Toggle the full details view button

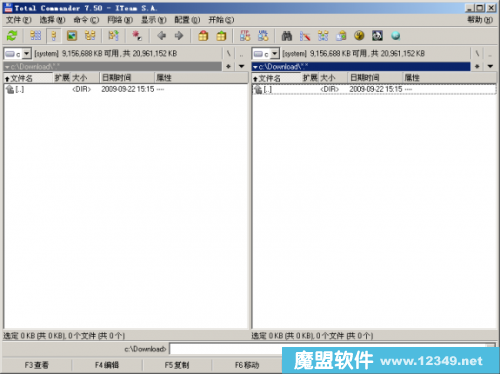pos(54,36)
